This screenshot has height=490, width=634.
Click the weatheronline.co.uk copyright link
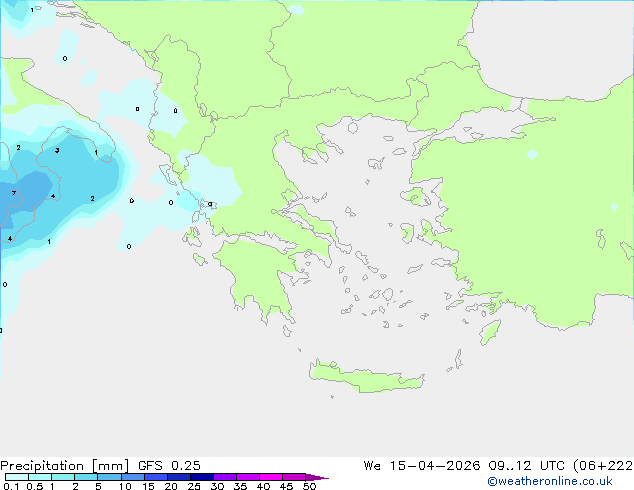coord(550,481)
